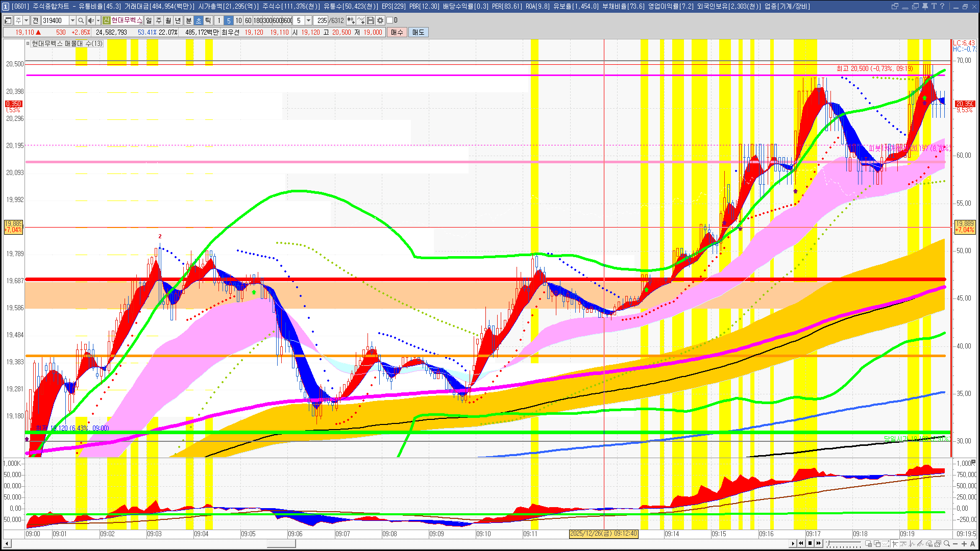Click the bar count input field 235
The height and width of the screenshot is (551, 980).
(x=322, y=20)
